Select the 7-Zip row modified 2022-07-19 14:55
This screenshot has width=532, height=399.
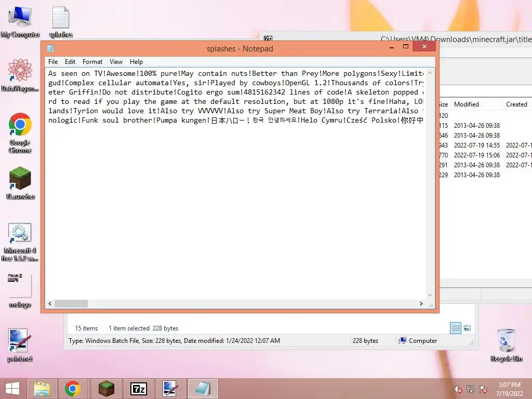(x=486, y=145)
